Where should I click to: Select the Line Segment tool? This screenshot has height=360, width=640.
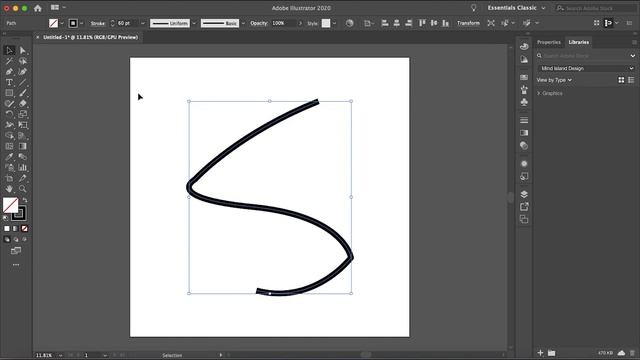pos(22,82)
